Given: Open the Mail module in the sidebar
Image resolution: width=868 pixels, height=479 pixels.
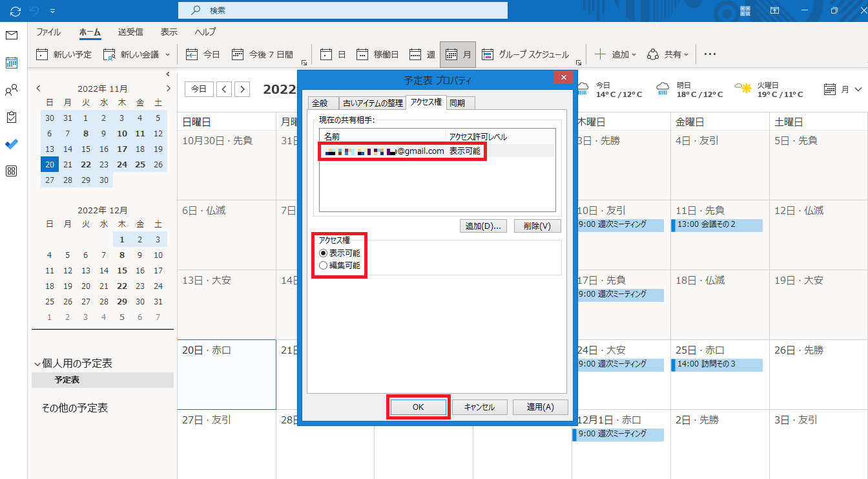Looking at the screenshot, I should coord(12,36).
